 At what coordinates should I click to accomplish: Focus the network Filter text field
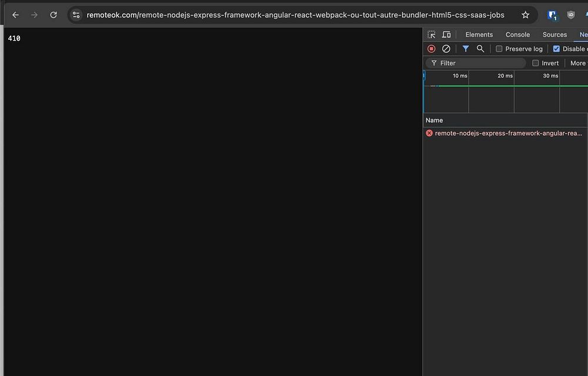[x=476, y=63]
